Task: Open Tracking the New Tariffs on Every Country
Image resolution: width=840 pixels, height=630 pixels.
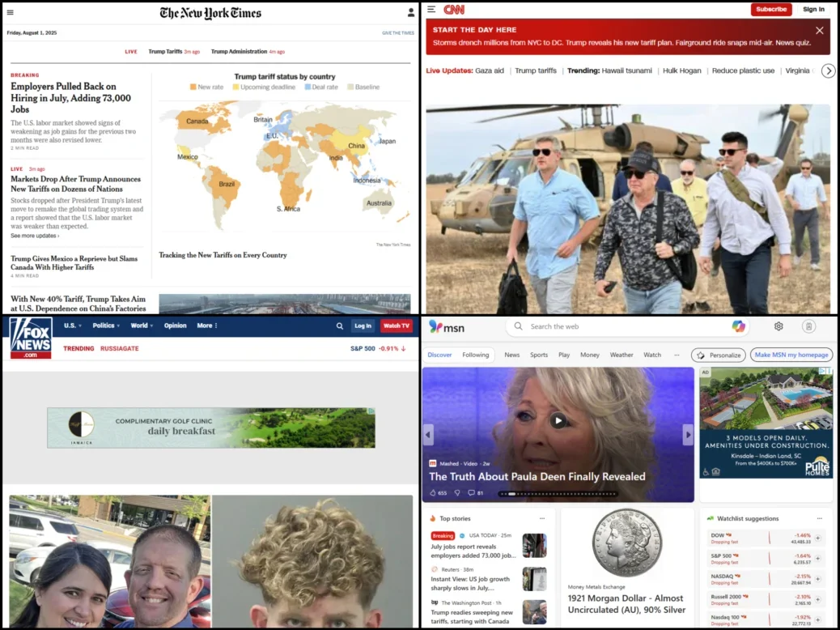Action: coord(223,255)
